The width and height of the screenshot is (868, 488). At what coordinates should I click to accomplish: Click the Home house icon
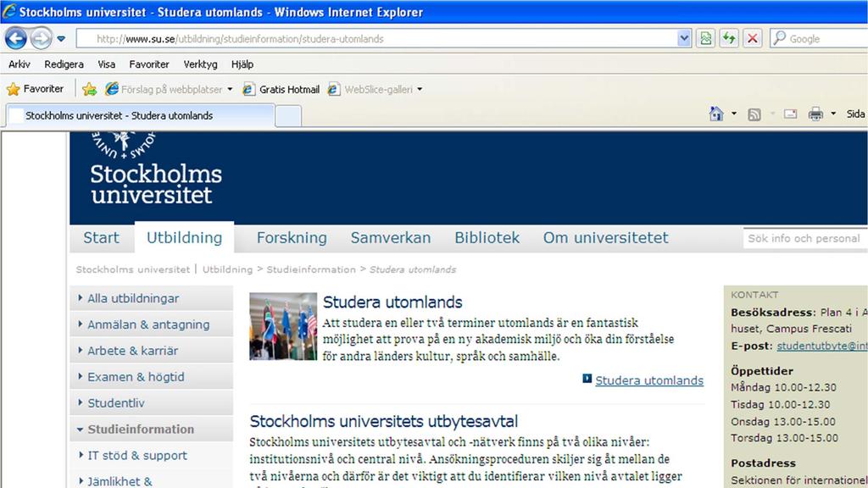715,114
